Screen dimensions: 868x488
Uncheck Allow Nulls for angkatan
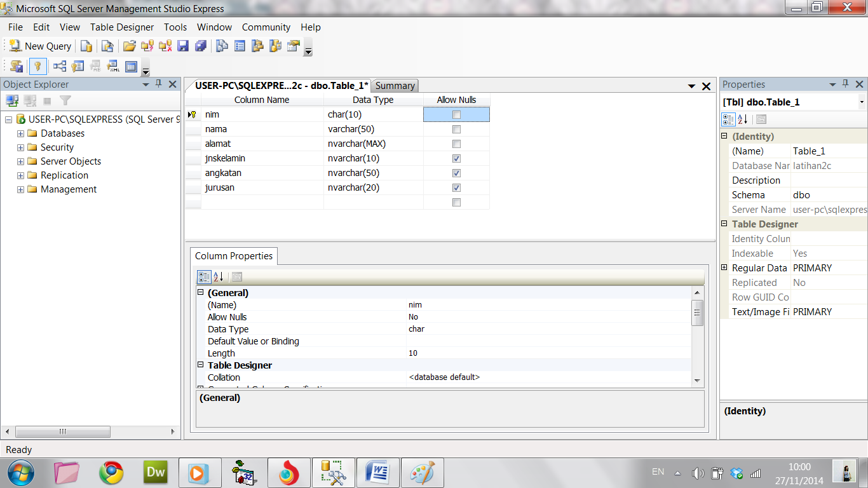(x=456, y=173)
